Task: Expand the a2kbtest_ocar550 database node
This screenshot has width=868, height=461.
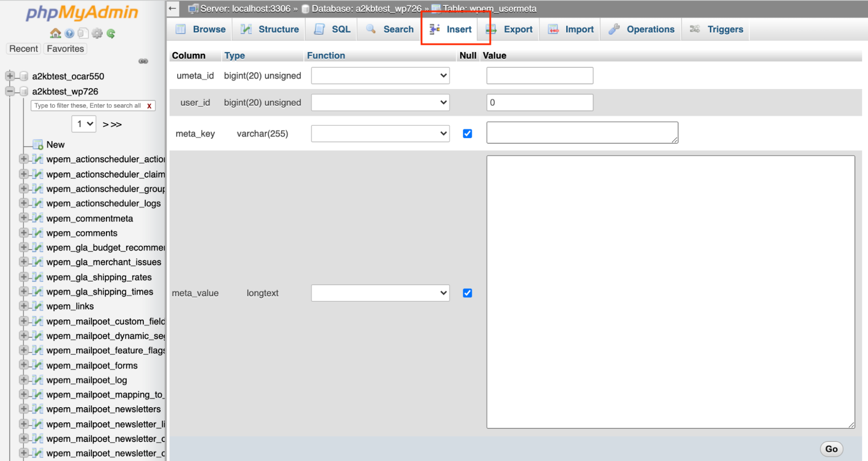Action: click(x=10, y=76)
